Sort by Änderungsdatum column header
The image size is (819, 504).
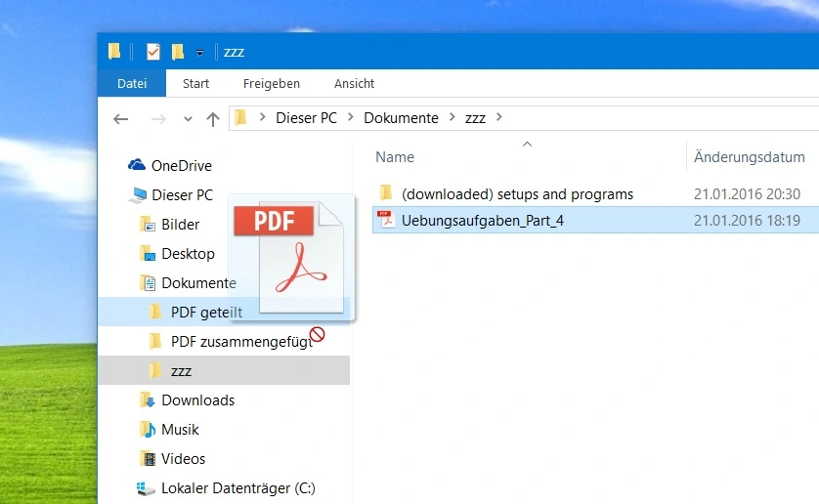749,157
